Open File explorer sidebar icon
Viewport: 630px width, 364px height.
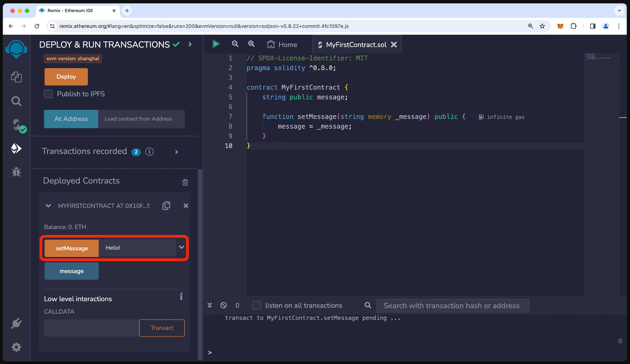(16, 77)
